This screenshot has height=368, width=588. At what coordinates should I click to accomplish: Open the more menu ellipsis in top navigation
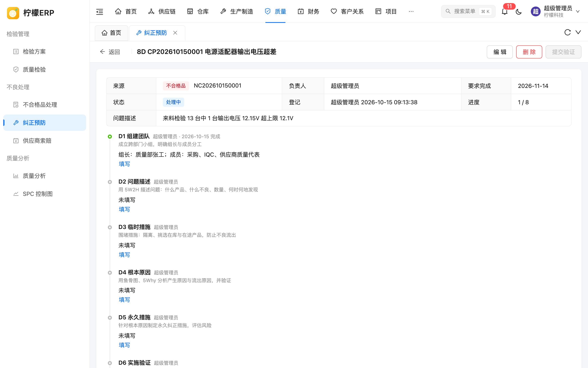pyautogui.click(x=411, y=11)
